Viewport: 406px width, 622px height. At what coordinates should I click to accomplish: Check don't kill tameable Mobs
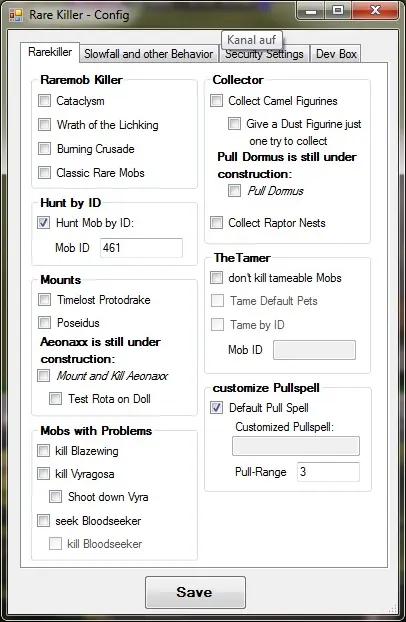(216, 277)
